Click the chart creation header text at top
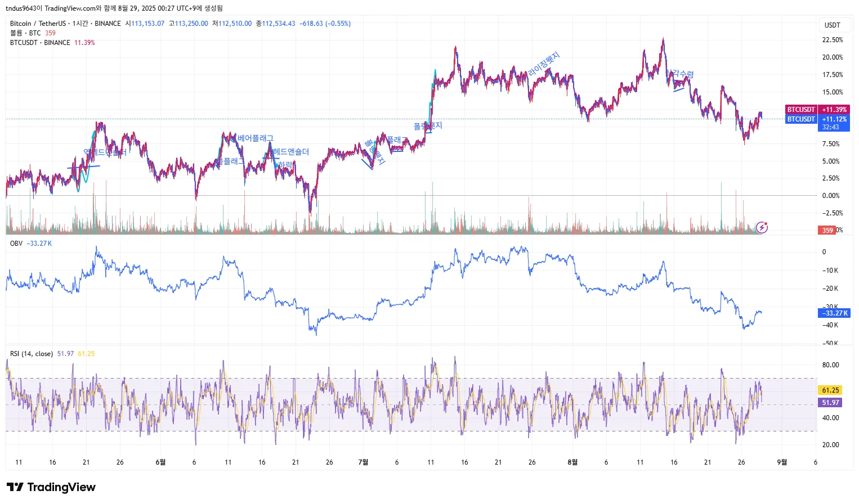This screenshot has height=504, width=859. pyautogui.click(x=114, y=8)
